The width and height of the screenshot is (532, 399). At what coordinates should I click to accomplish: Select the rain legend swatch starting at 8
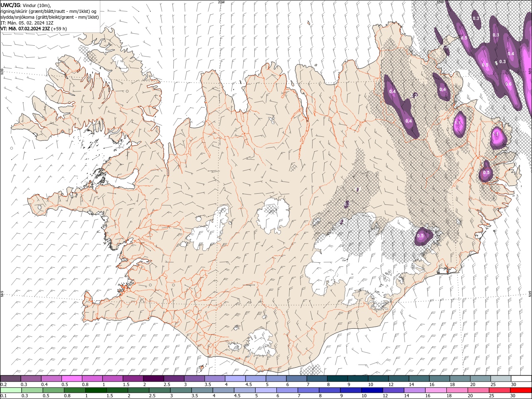tap(330, 390)
